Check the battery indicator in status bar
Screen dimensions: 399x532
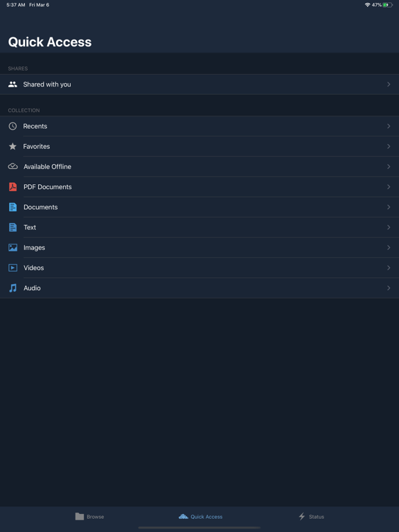pyautogui.click(x=388, y=5)
